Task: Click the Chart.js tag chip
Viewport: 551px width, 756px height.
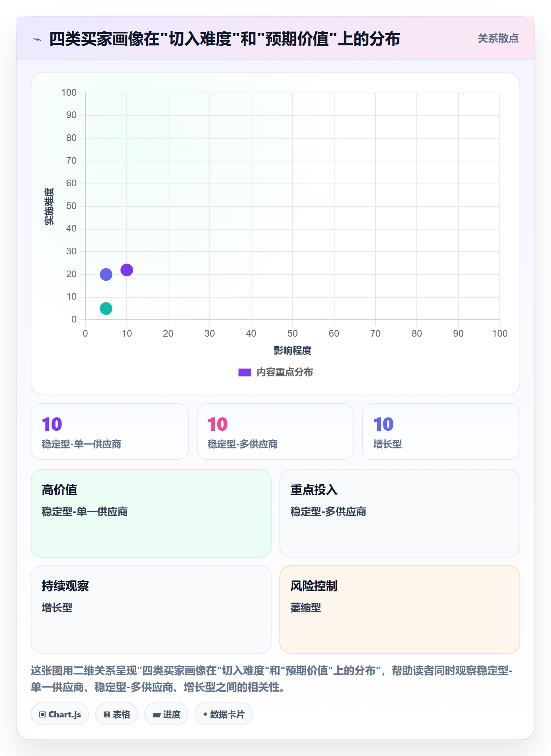Action: click(60, 714)
